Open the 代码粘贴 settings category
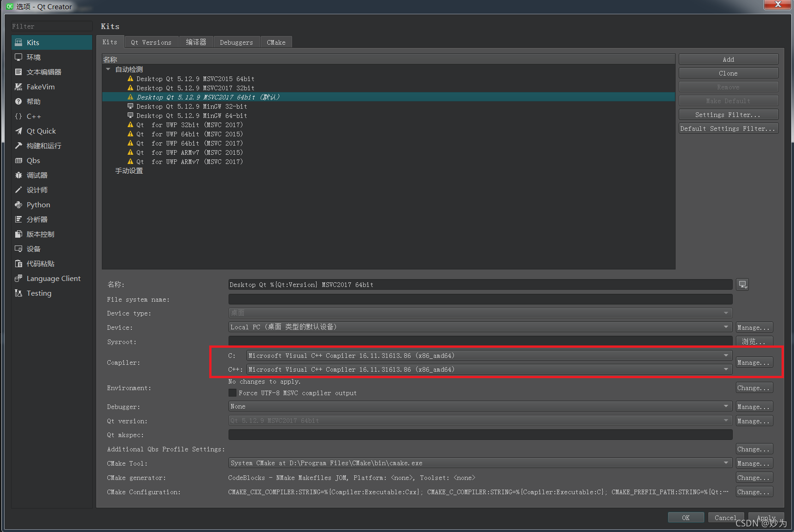Image resolution: width=794 pixels, height=532 pixels. (x=52, y=263)
